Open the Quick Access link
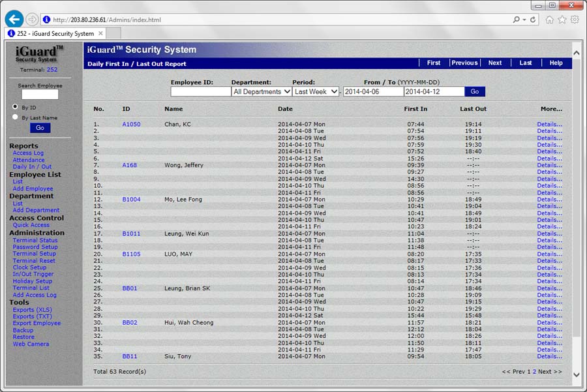The width and height of the screenshot is (587, 392). 31,224
